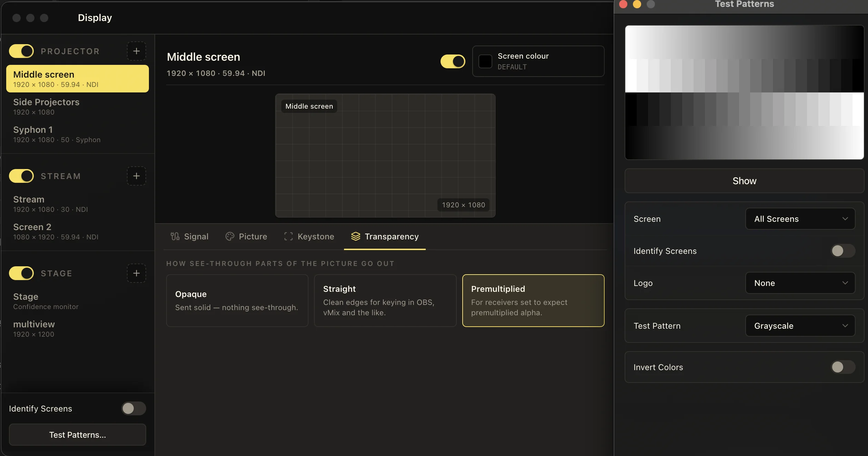Viewport: 868px width, 456px height.
Task: Click the 1920 × 1080 · 59.94 · NDI header details
Action: point(216,73)
